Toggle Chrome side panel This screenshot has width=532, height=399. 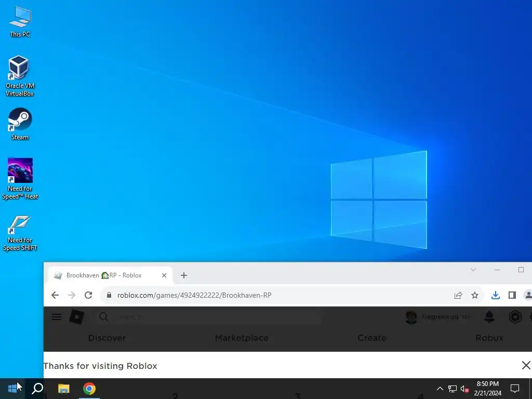click(x=512, y=295)
